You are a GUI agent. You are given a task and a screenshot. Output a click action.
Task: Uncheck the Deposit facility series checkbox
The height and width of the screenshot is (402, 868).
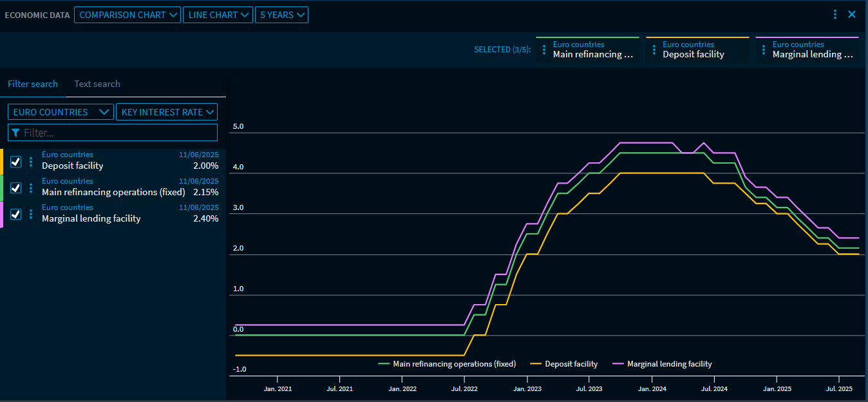coord(15,162)
